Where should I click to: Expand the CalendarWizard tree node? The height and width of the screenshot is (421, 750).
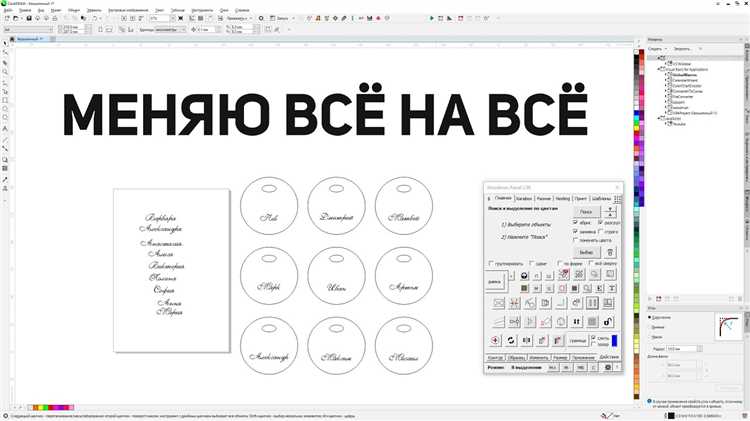tap(665, 80)
